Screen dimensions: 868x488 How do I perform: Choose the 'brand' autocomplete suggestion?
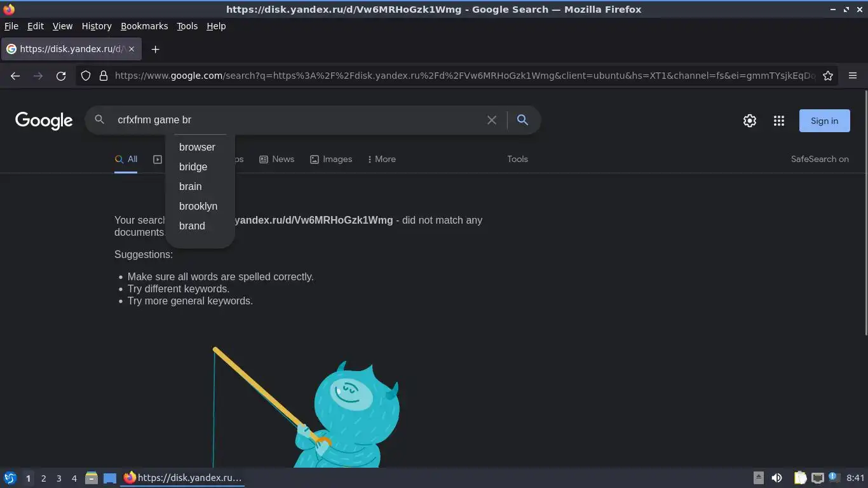coord(200,226)
